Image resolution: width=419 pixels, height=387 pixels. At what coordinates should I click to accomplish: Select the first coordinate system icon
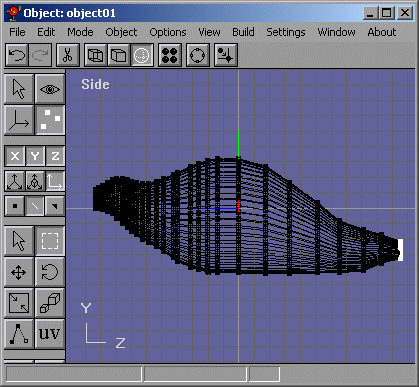tap(15, 181)
